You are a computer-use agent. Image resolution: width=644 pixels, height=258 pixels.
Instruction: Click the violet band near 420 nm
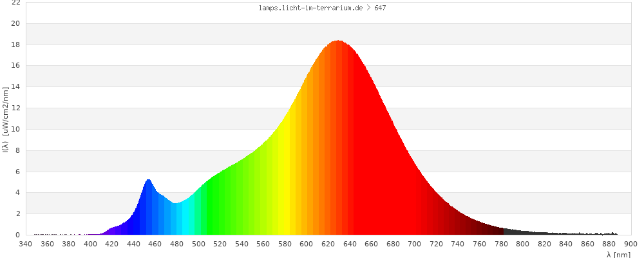click(113, 231)
